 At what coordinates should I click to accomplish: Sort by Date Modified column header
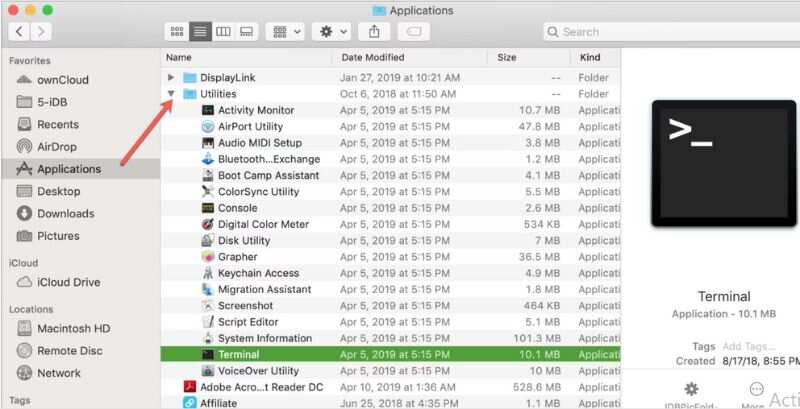click(x=372, y=57)
